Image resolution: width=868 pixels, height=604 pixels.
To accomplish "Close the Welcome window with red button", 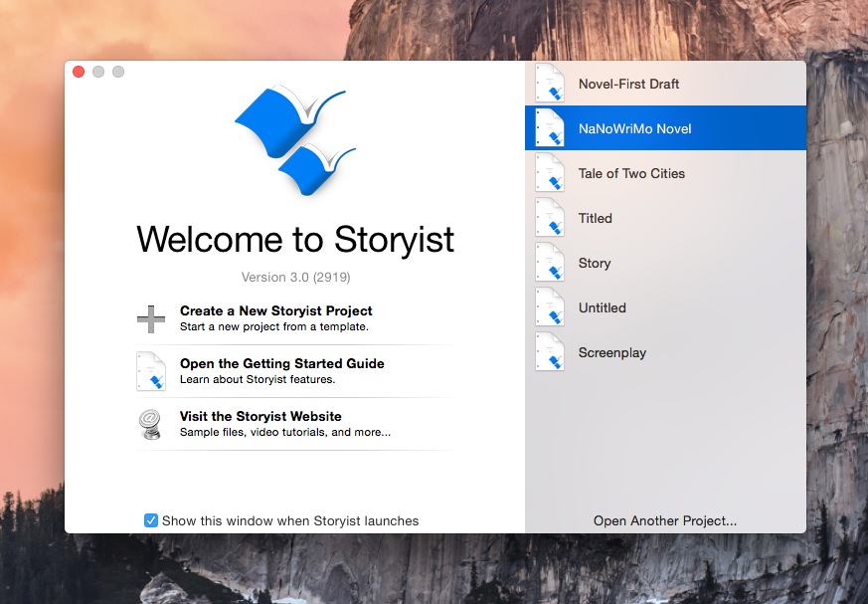I will pos(79,72).
